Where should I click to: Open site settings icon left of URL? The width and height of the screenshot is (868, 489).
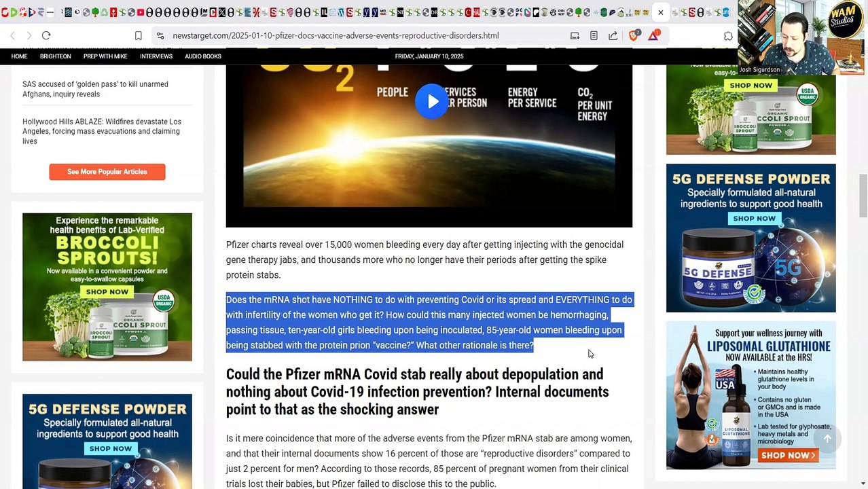point(160,35)
